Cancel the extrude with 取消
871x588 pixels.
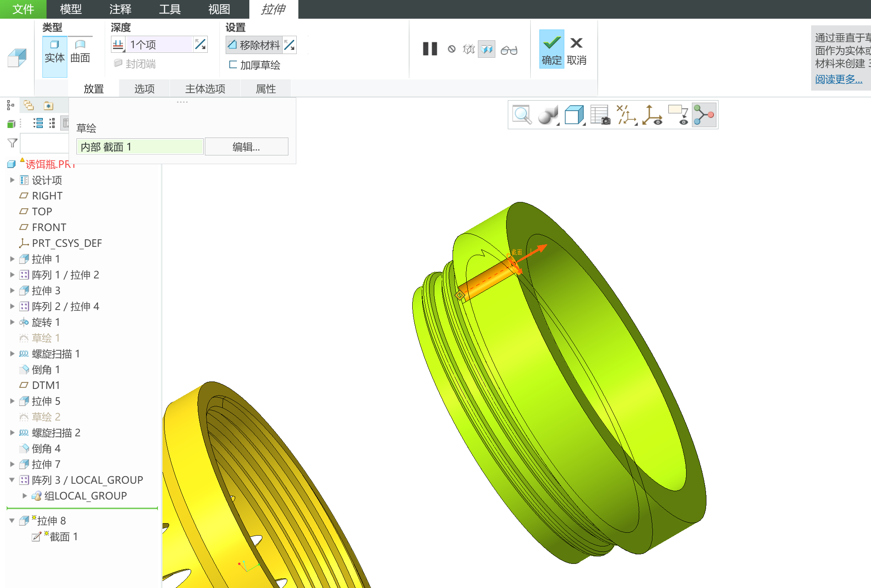pos(576,51)
